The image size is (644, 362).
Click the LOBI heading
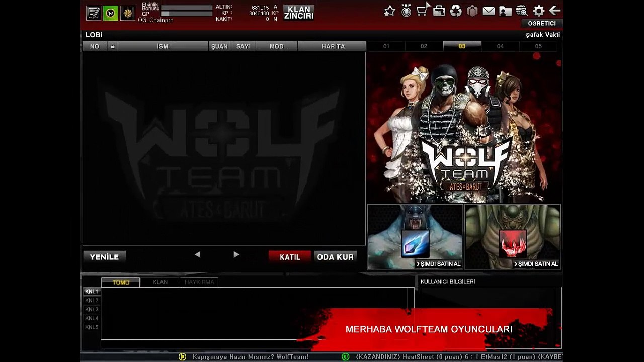pos(94,35)
